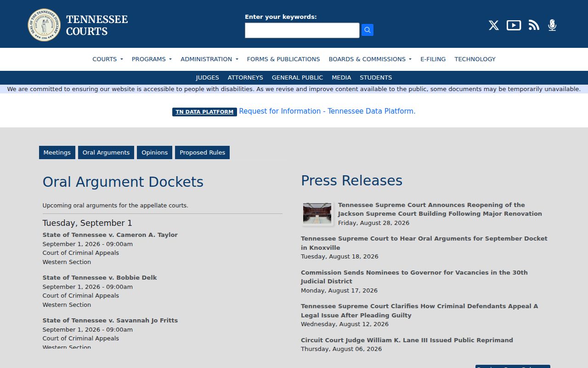Switch to the Proposed Rules tab
This screenshot has width=588, height=368.
[x=202, y=153]
